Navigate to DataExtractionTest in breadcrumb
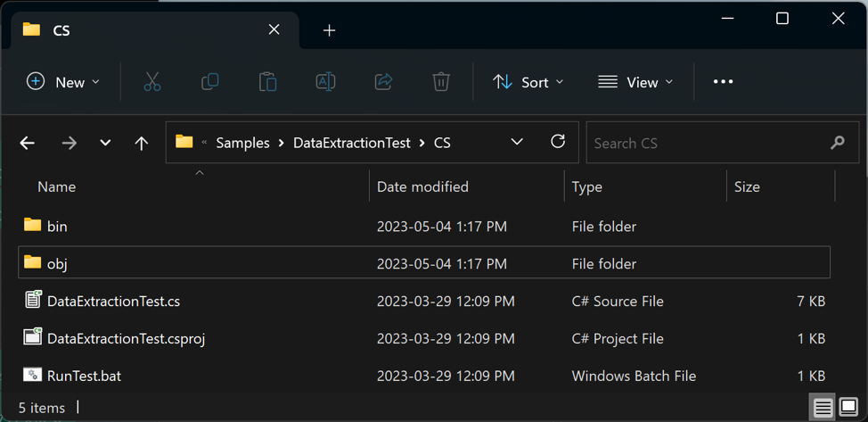Viewport: 868px width, 422px height. coord(352,143)
